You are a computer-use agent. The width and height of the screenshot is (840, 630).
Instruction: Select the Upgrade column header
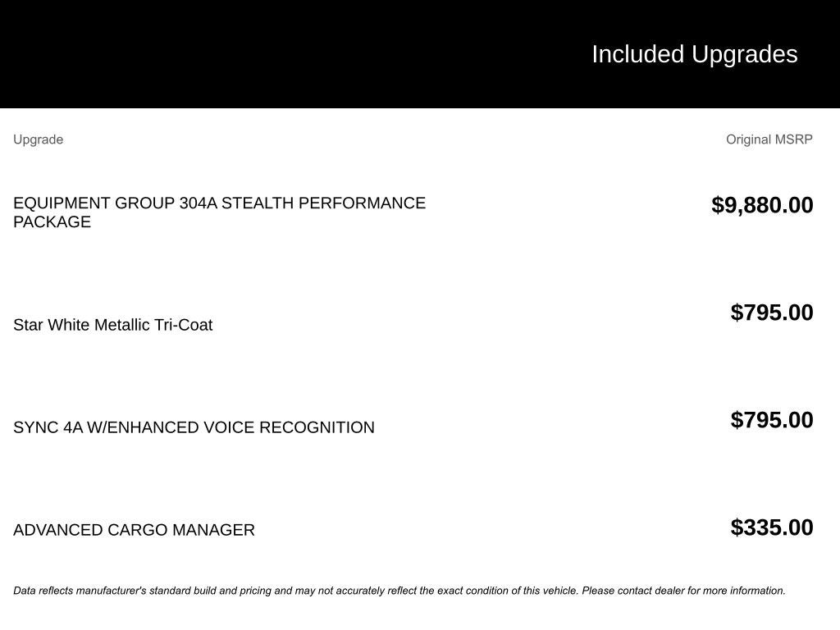(38, 139)
